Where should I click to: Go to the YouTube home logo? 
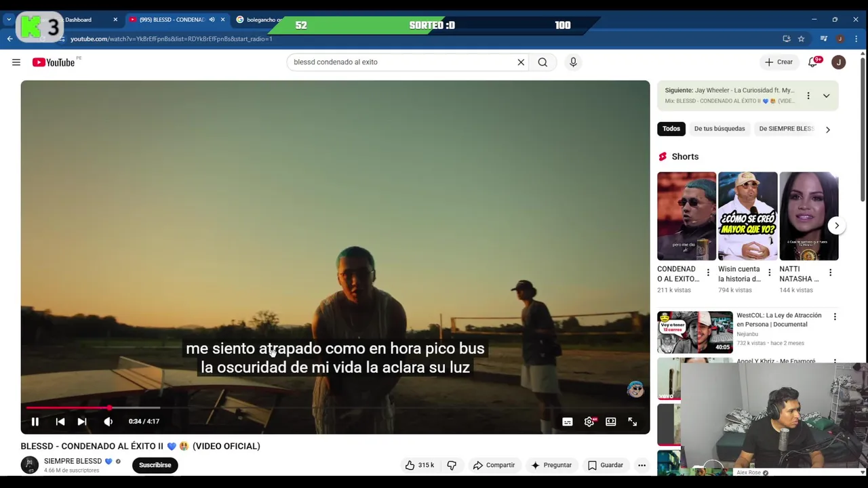point(54,62)
